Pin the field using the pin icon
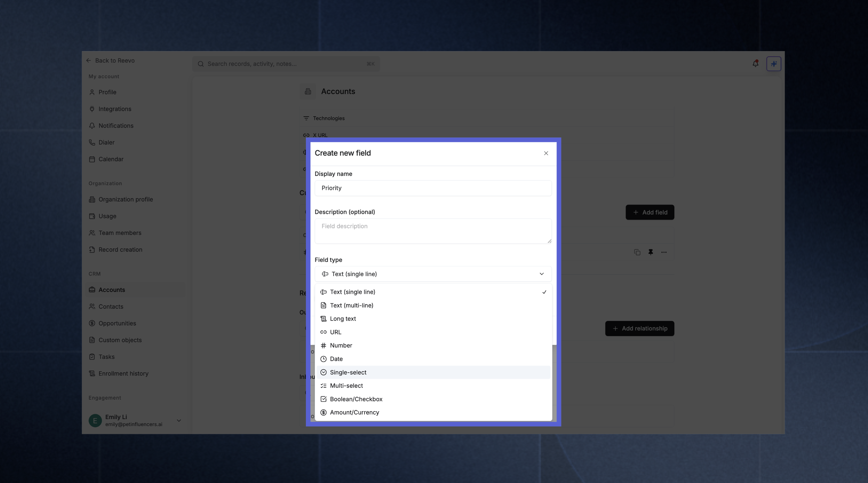 pos(651,252)
